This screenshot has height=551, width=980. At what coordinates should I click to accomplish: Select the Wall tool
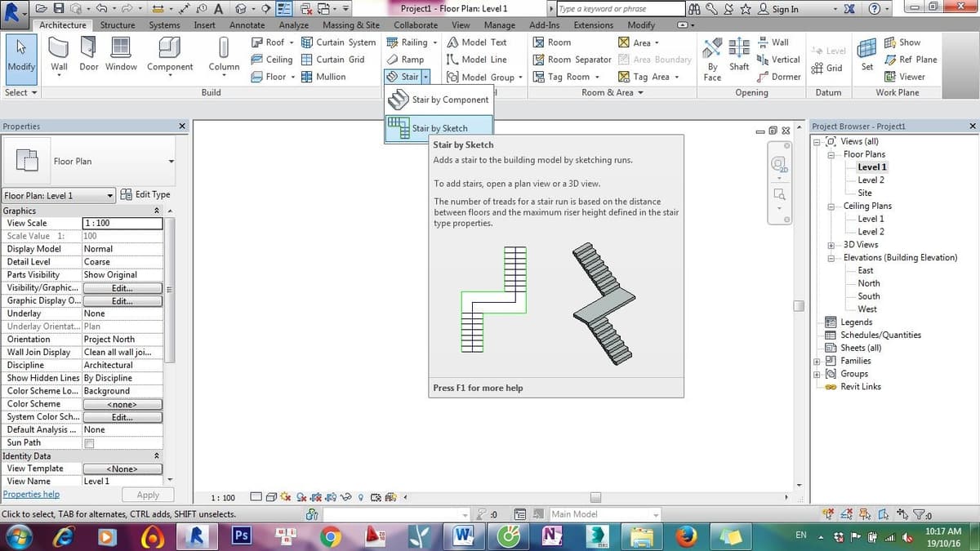pyautogui.click(x=59, y=57)
